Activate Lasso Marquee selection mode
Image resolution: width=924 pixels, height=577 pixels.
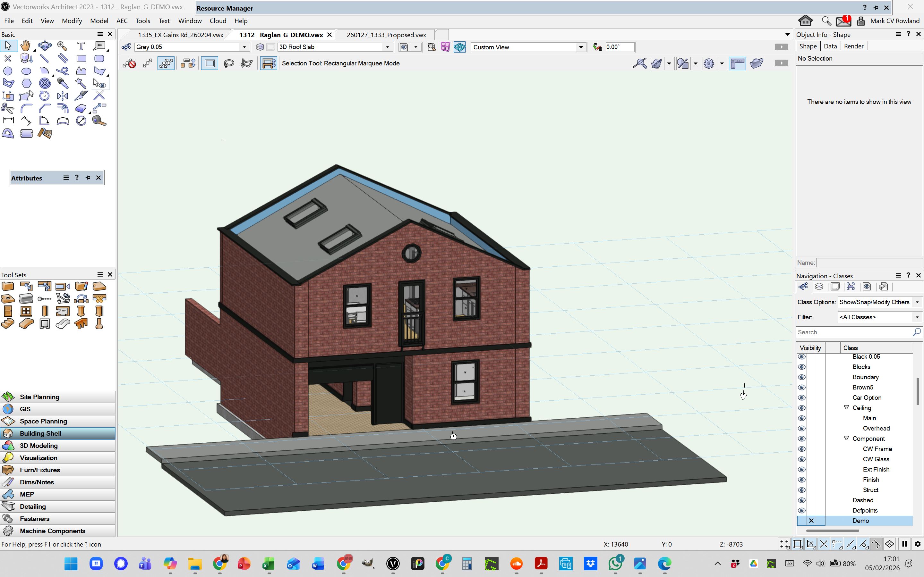[x=229, y=63]
